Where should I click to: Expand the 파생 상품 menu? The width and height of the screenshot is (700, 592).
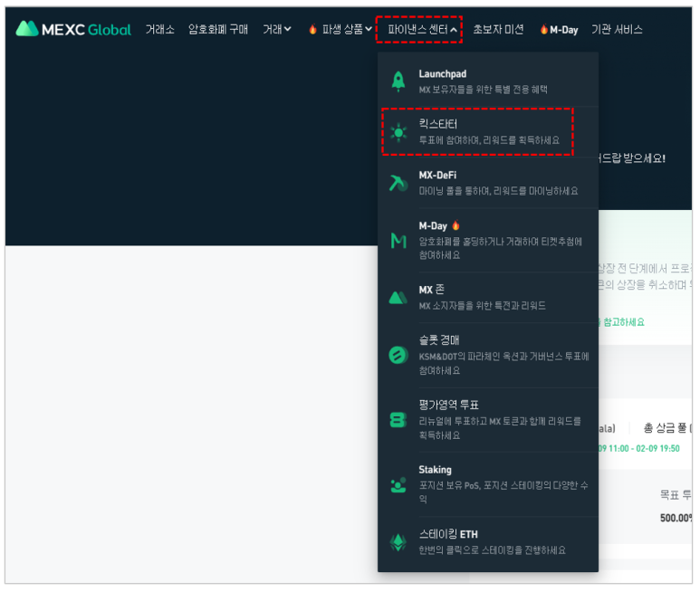(347, 30)
